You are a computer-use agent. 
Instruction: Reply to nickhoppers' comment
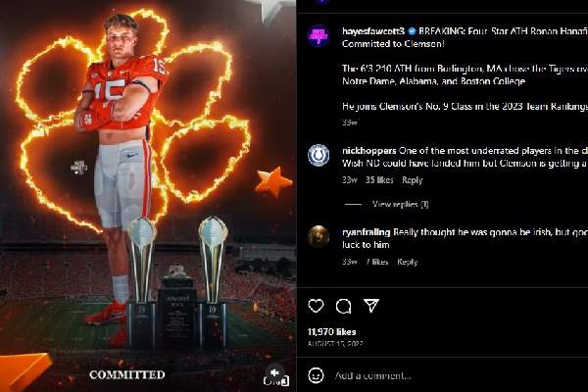(x=413, y=180)
